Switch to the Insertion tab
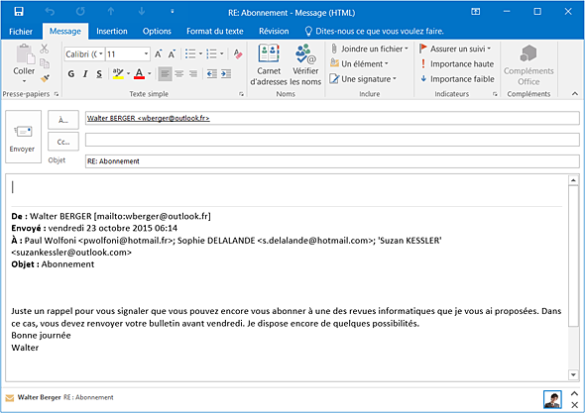Screen dimensions: 585x413 112,31
